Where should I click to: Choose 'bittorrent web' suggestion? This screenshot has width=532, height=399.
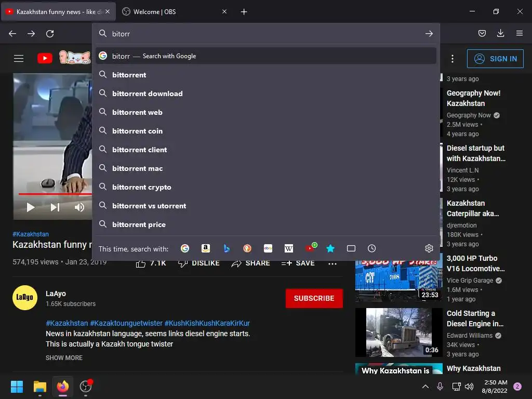click(266, 112)
